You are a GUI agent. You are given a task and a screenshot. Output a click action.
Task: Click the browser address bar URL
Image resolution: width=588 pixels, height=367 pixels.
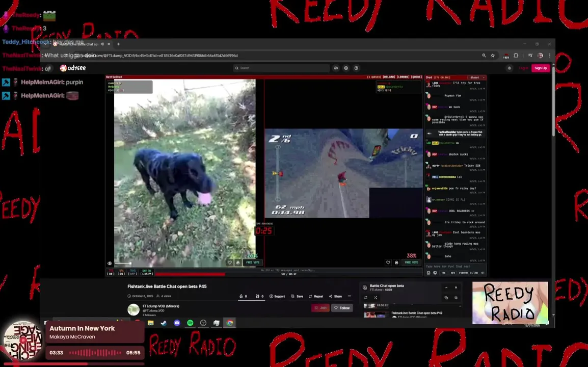[x=161, y=56]
